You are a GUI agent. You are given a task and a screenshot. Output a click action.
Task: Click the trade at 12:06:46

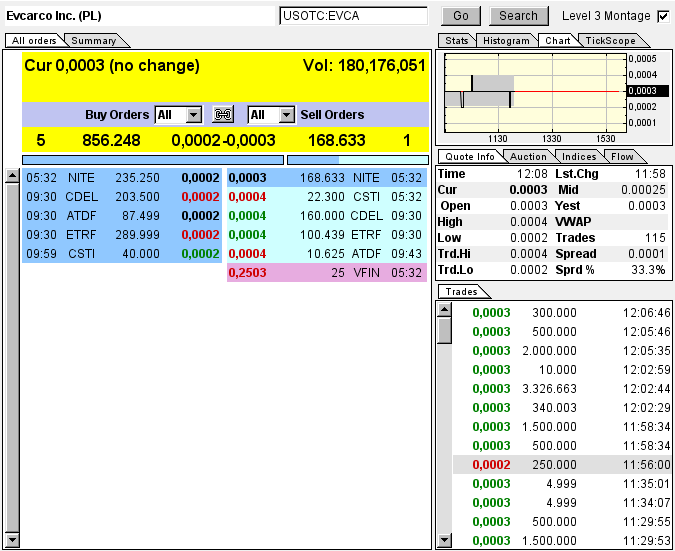point(562,313)
